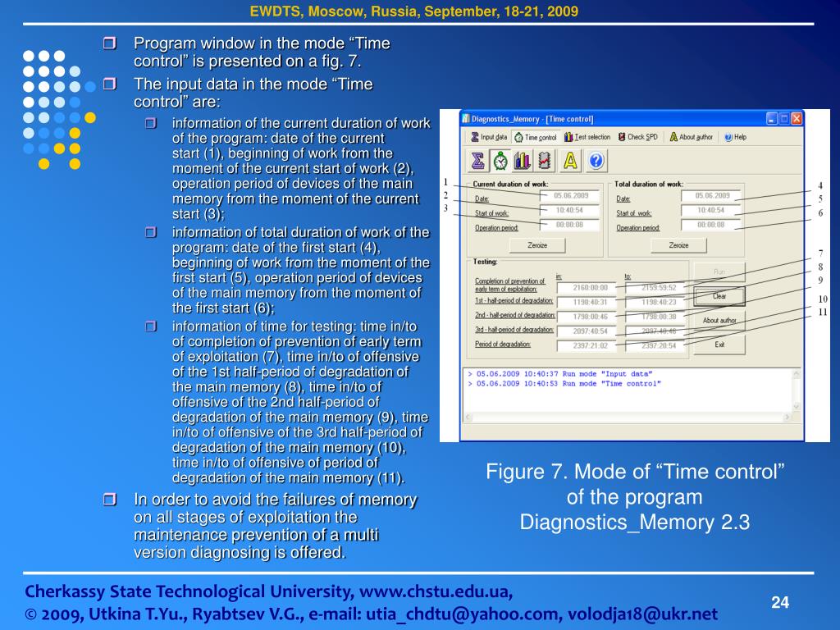Click the Start of work field in Total duration
This screenshot has height=630, width=840.
coord(711,210)
